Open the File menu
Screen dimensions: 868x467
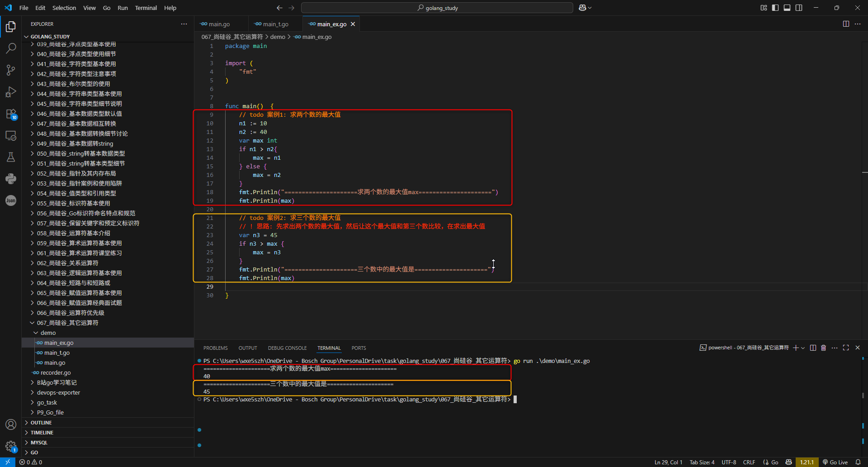click(24, 8)
